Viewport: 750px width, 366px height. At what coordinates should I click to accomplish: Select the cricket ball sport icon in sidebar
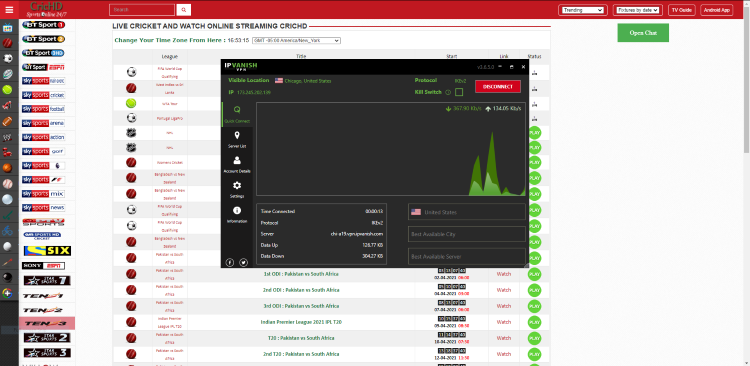coord(8,44)
